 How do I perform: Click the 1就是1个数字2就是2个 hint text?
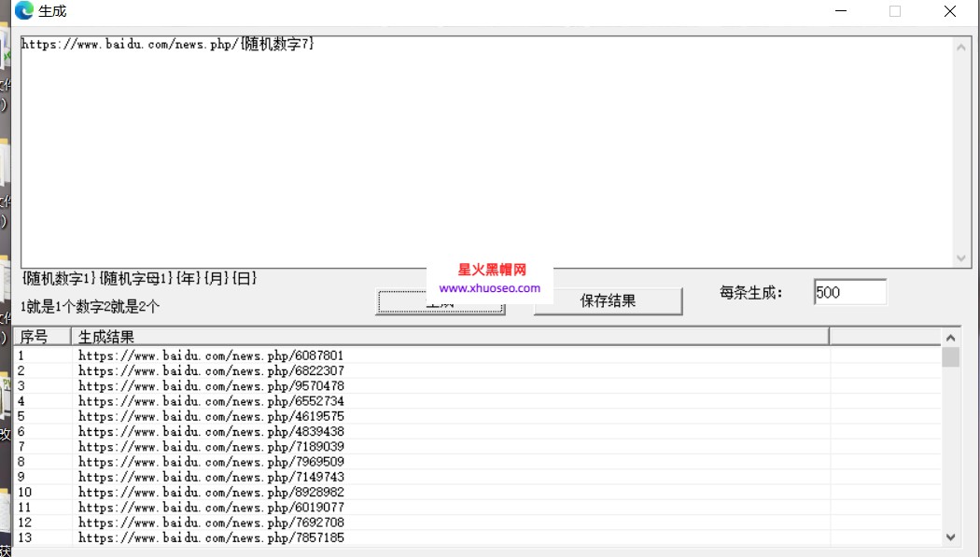click(90, 307)
